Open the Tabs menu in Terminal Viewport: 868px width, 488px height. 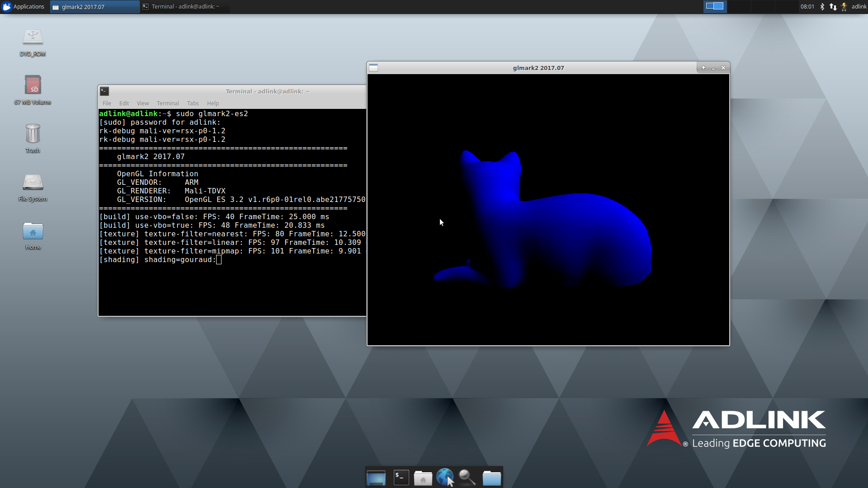click(193, 103)
